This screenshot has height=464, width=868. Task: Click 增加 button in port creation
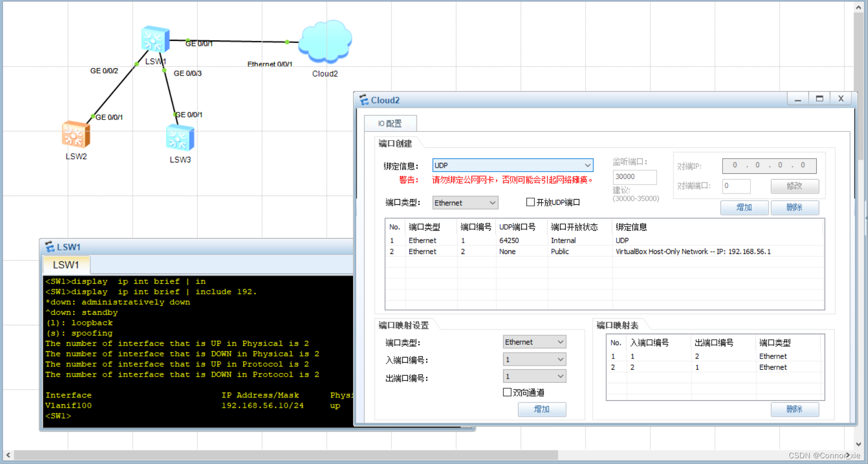click(744, 207)
